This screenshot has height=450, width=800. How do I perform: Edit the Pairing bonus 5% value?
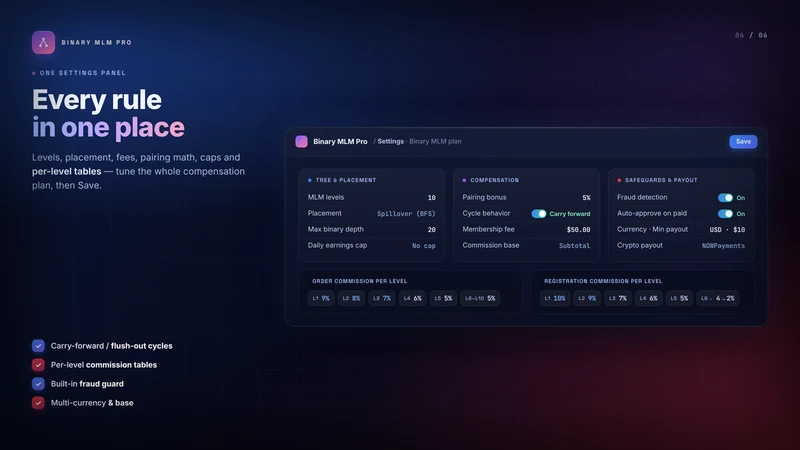click(x=586, y=197)
